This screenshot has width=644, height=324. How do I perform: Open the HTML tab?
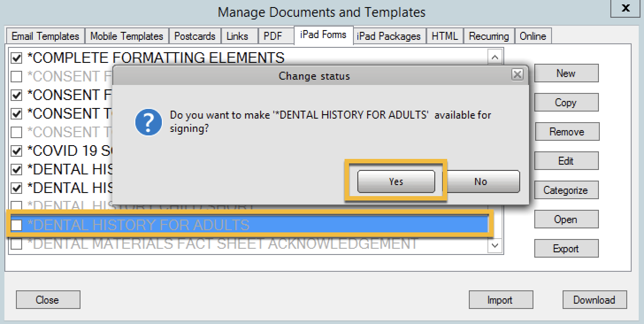pos(445,36)
